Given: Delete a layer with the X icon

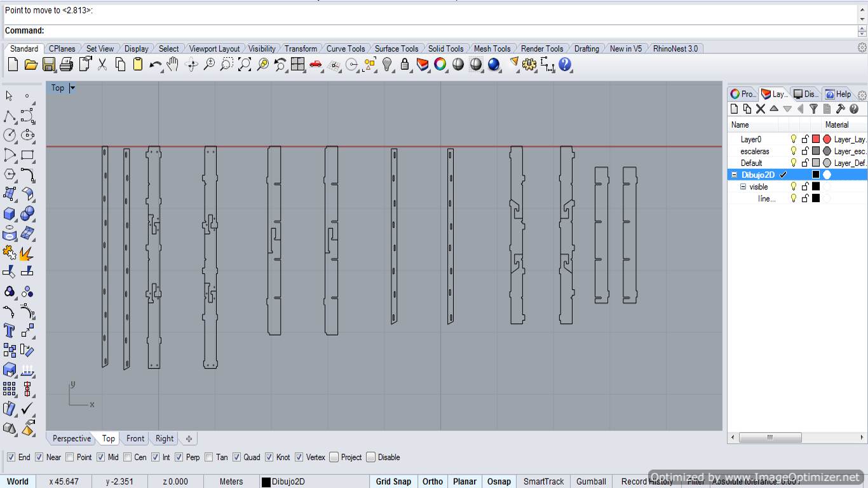Looking at the screenshot, I should click(761, 109).
